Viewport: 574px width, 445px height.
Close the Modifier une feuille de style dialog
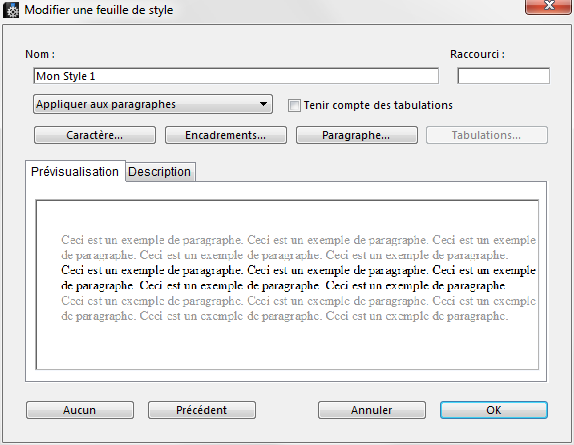point(548,7)
